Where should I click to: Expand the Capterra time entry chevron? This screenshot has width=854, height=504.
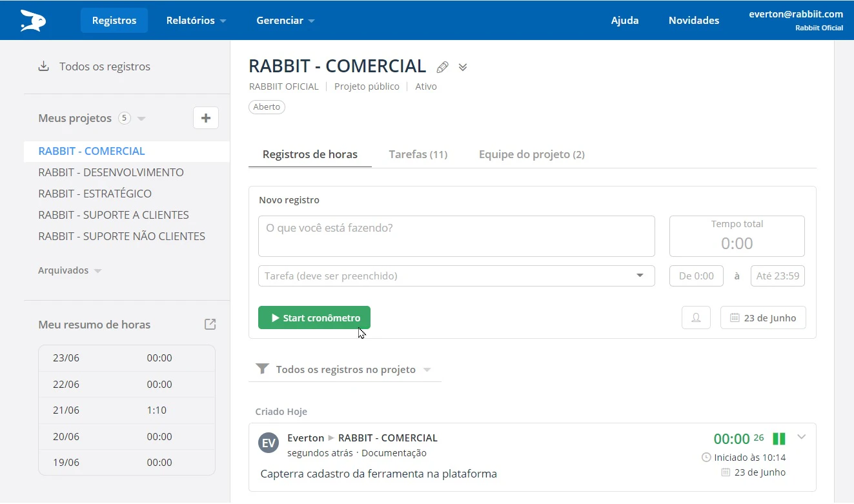801,437
